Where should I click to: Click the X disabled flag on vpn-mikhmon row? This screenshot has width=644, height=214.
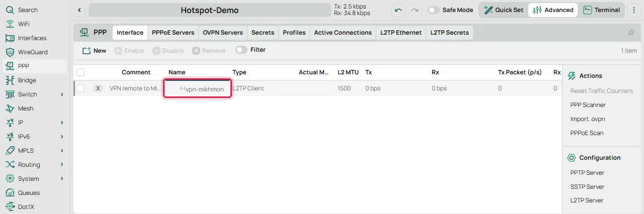98,88
